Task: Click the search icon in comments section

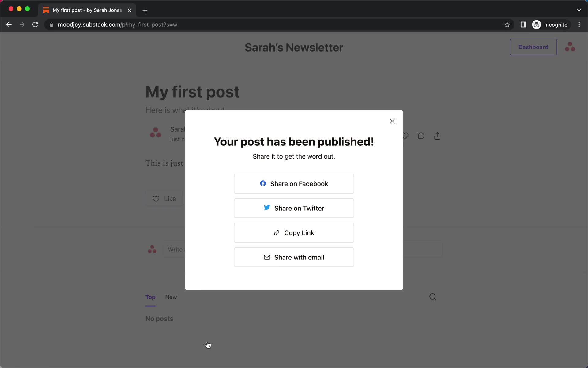Action: coord(433,297)
